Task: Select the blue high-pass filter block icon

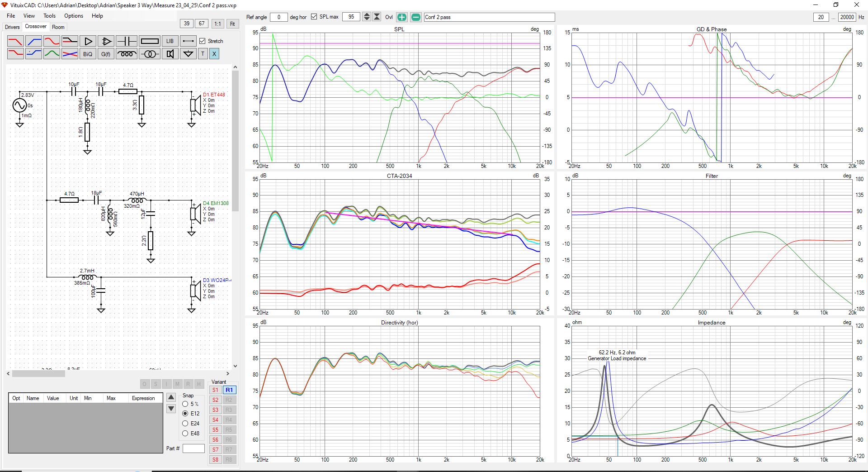Action: 33,41
